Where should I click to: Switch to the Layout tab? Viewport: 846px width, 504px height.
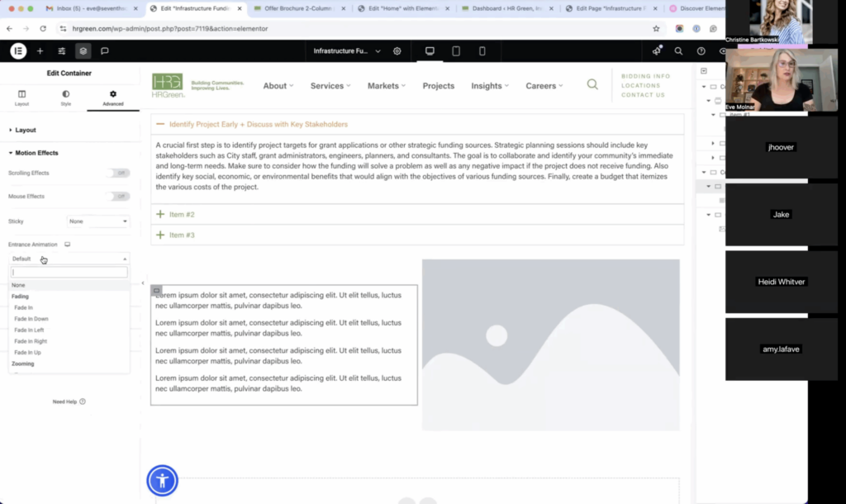click(x=21, y=97)
